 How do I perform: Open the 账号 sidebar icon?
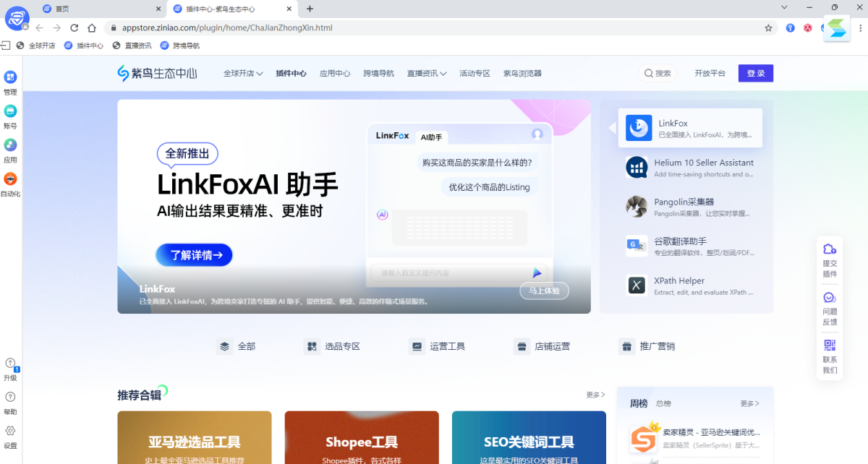[10, 111]
